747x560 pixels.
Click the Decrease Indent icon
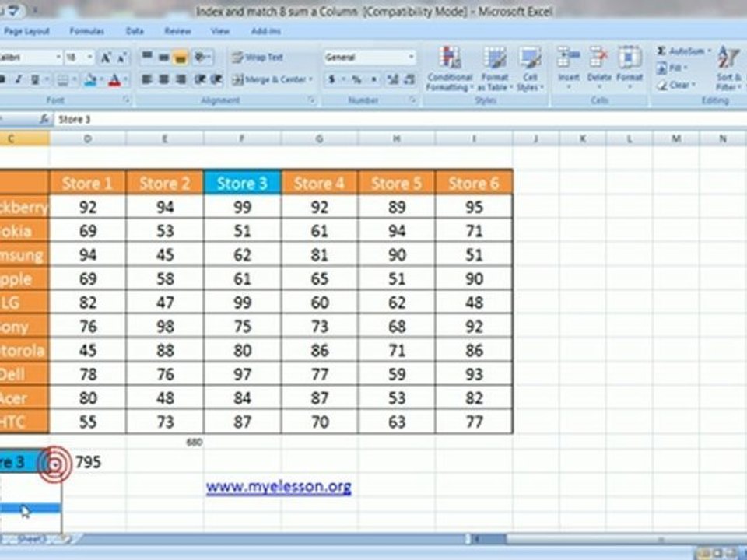click(x=200, y=79)
